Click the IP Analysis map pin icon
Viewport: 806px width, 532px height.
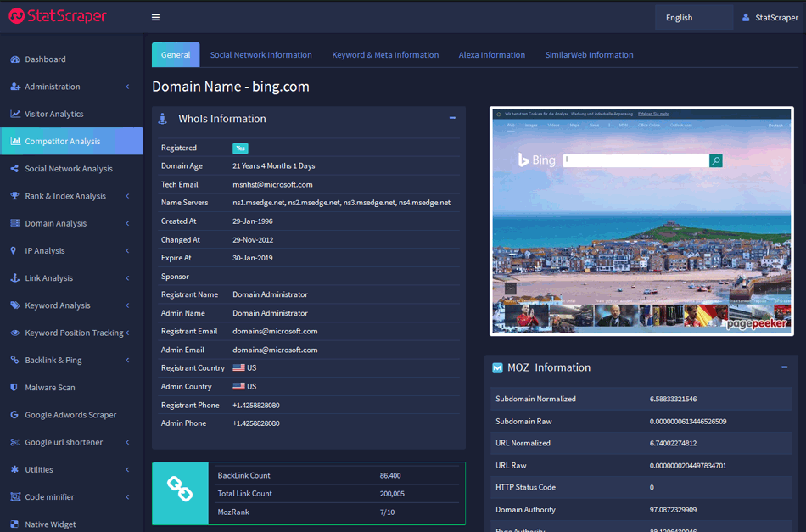(14, 250)
